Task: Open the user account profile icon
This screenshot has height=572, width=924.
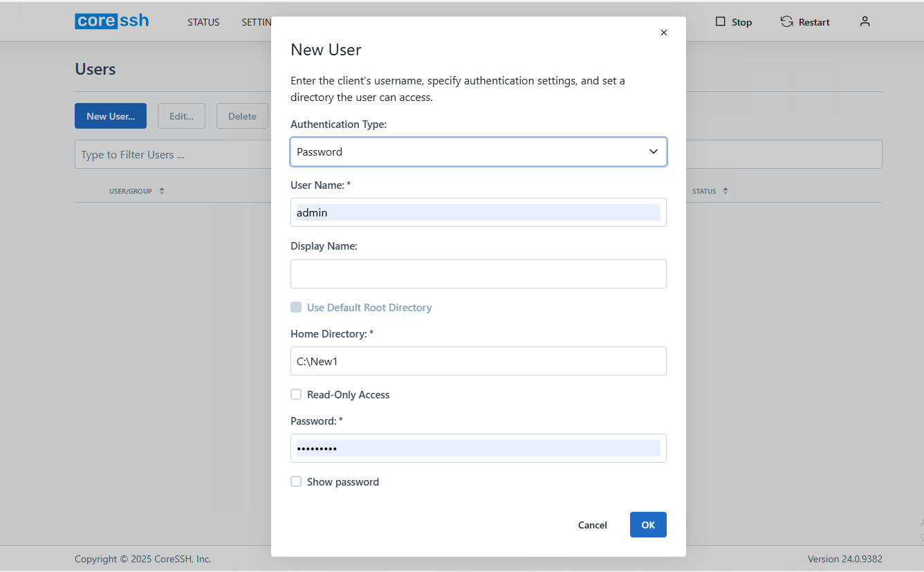Action: tap(865, 21)
